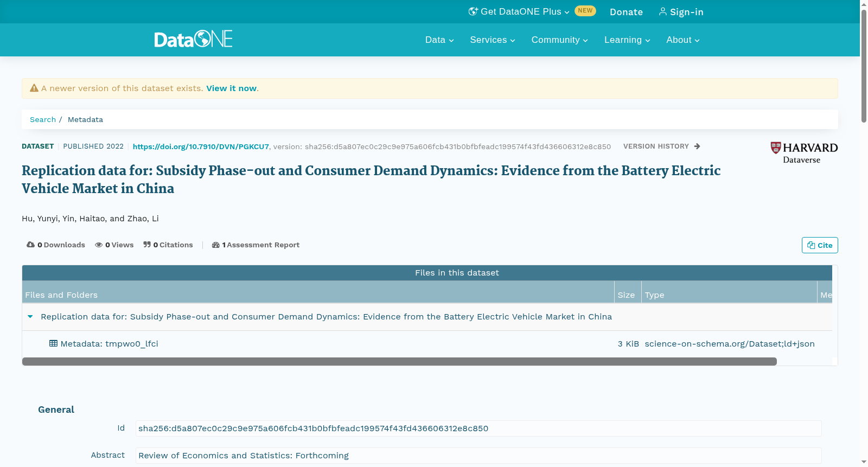
Task: Click the citations quote icon
Action: pos(147,245)
